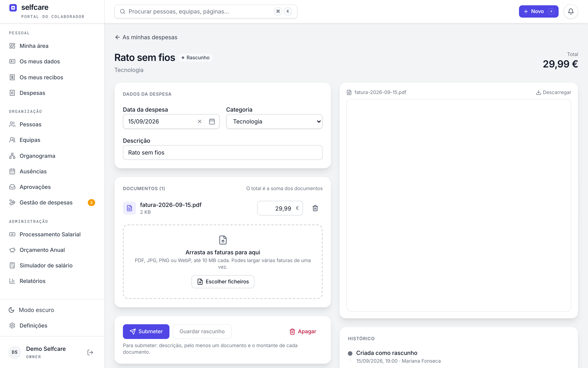This screenshot has height=368, width=588.
Task: Focus the Procurar pessoas search field
Action: [x=206, y=11]
